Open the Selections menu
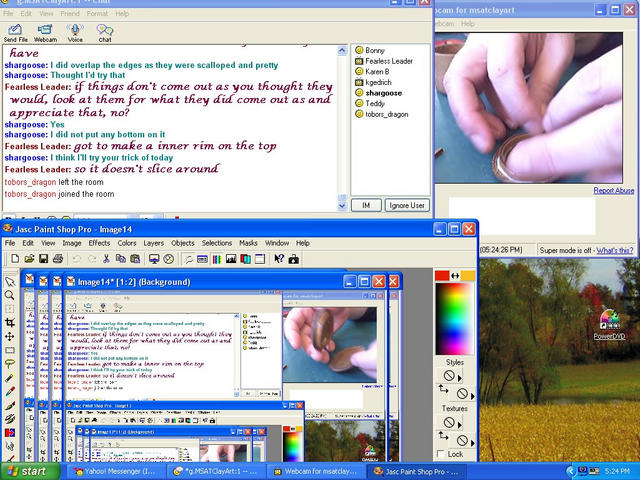Screen dimensions: 640x480 click(x=217, y=243)
